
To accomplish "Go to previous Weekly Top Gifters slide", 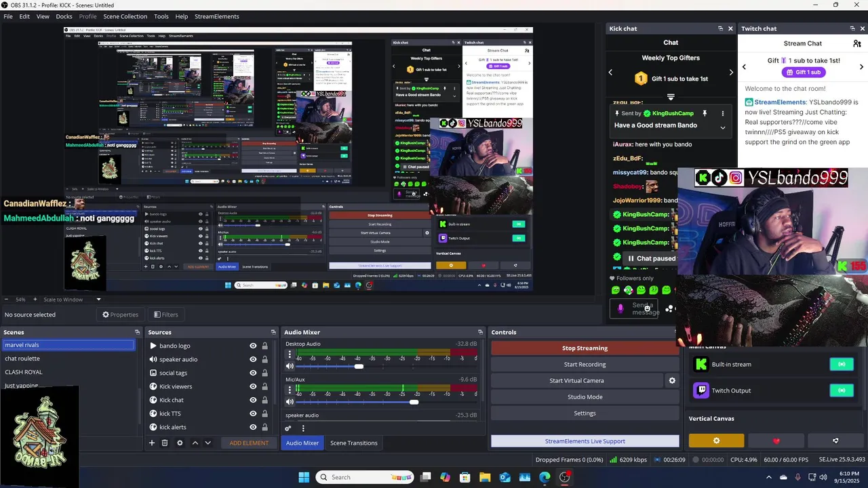I will click(610, 73).
